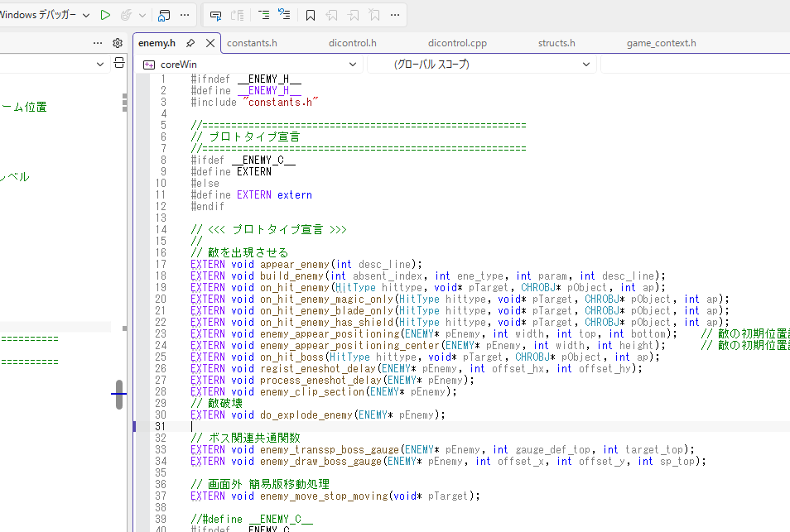Viewport: 790px width, 532px height.
Task: Expand the Windows デバッガー dropdown arrow
Action: tap(86, 15)
